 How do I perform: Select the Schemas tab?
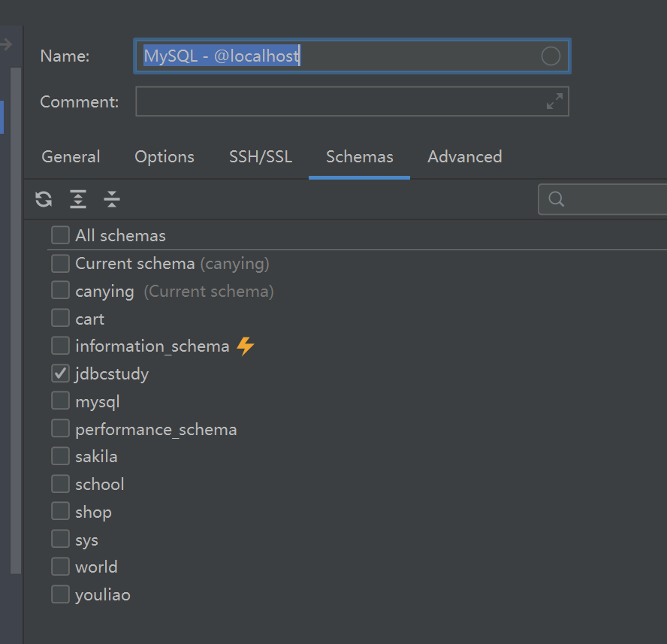[360, 157]
